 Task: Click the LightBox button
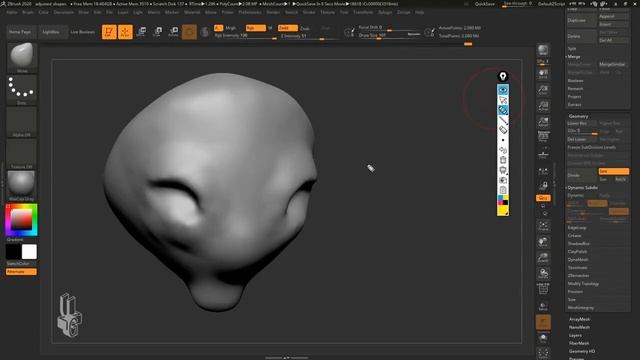(x=51, y=32)
